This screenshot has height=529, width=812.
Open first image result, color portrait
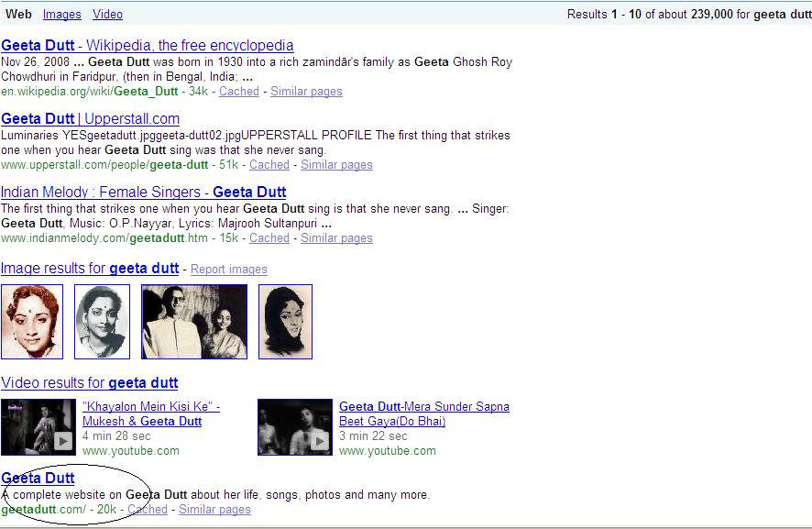point(32,321)
